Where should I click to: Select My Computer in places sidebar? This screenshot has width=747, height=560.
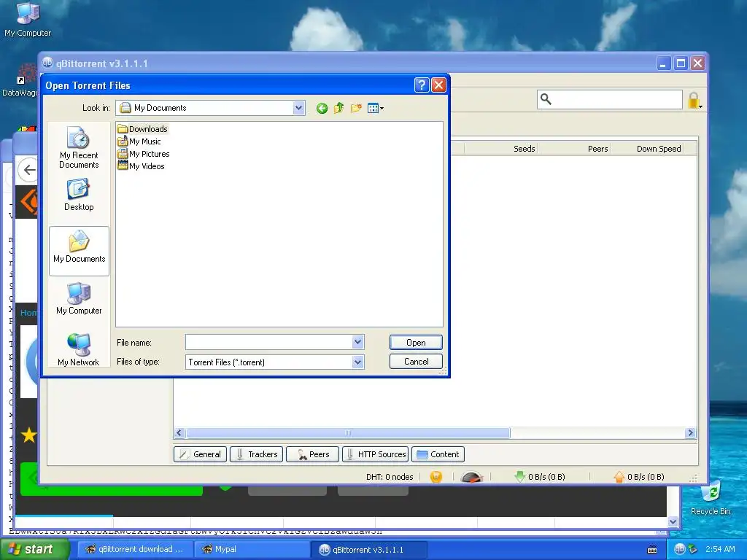tap(79, 298)
